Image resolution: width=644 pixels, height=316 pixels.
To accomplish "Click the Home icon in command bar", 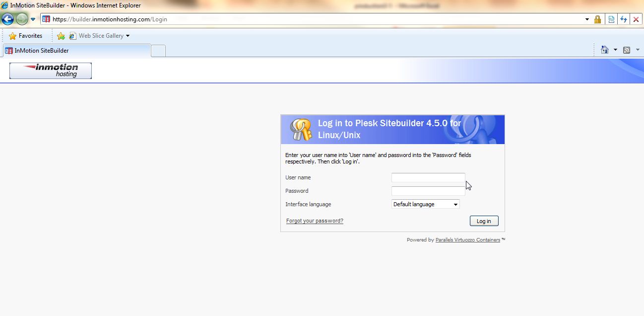I will [605, 50].
